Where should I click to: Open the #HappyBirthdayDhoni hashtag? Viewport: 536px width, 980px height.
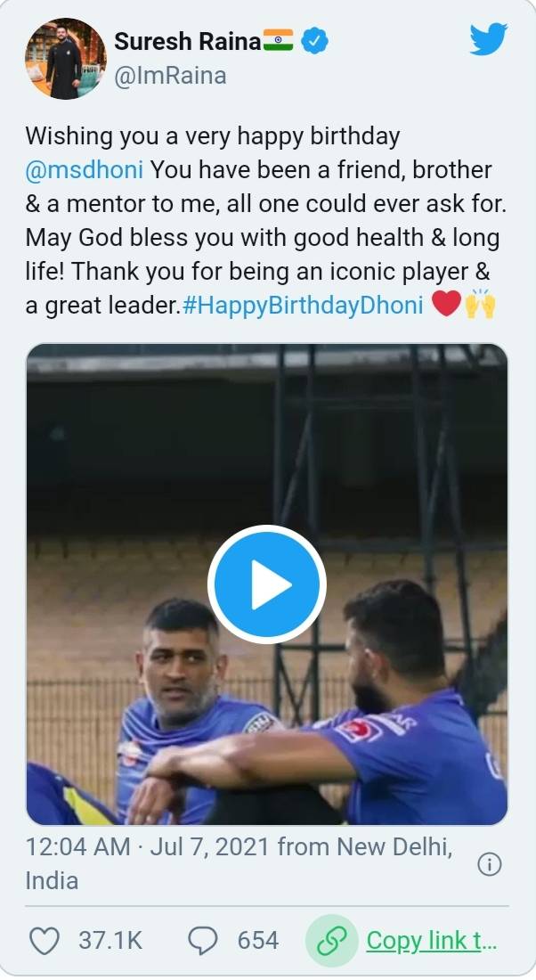click(x=303, y=305)
